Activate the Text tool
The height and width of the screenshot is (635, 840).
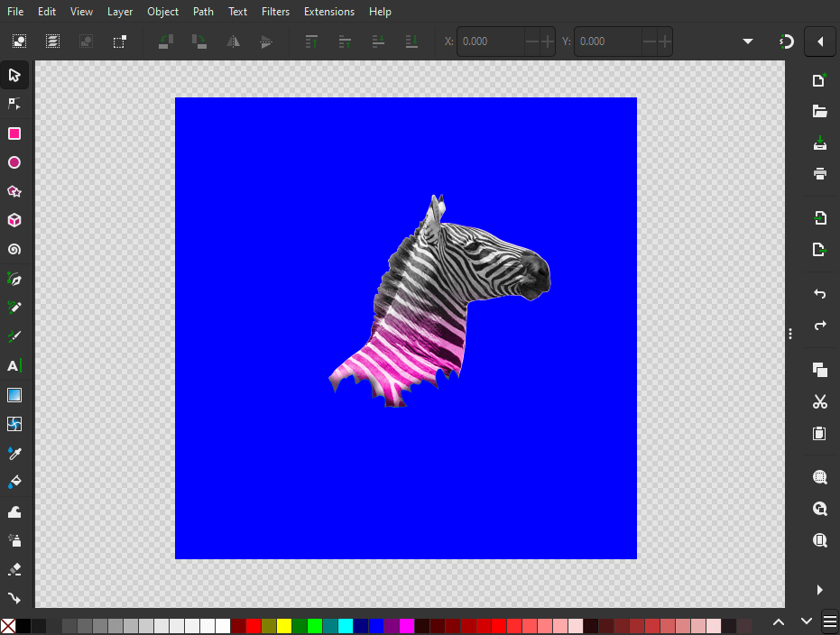14,365
